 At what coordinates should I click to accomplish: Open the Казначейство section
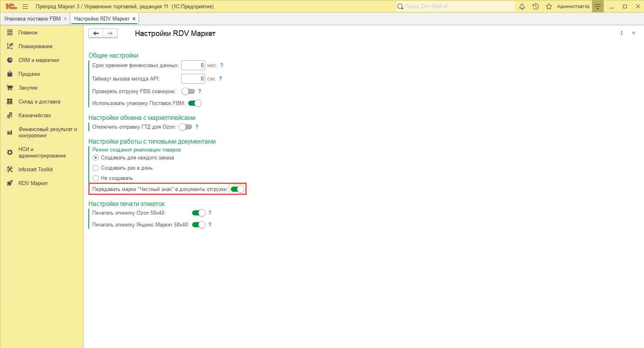[x=35, y=115]
